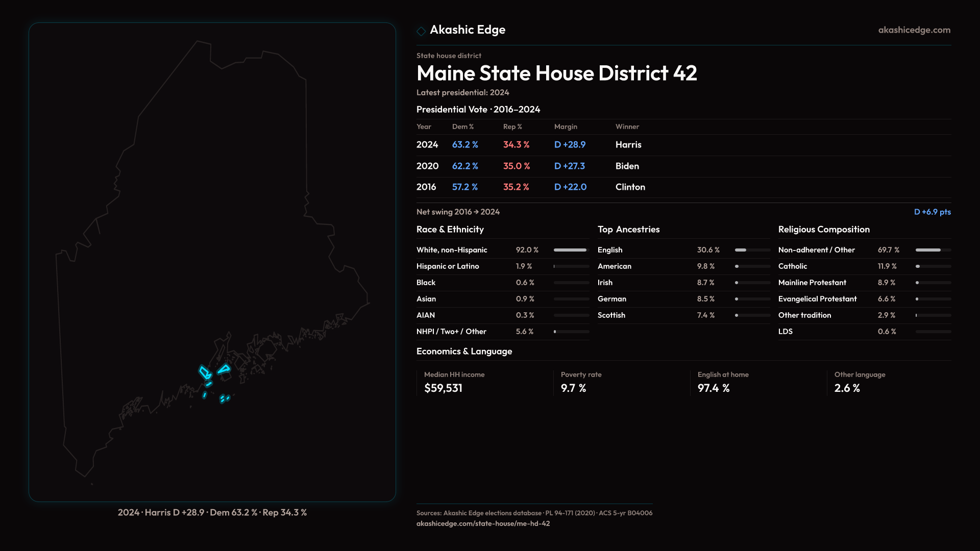Open the akashicedge.com/state-house/me-hd-42 source URL
The height and width of the screenshot is (551, 980).
click(x=483, y=523)
